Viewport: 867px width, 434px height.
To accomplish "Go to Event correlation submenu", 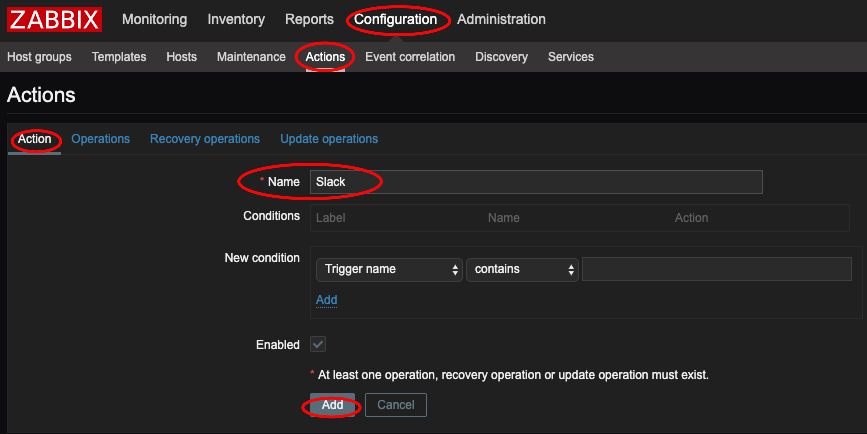I will (x=410, y=57).
